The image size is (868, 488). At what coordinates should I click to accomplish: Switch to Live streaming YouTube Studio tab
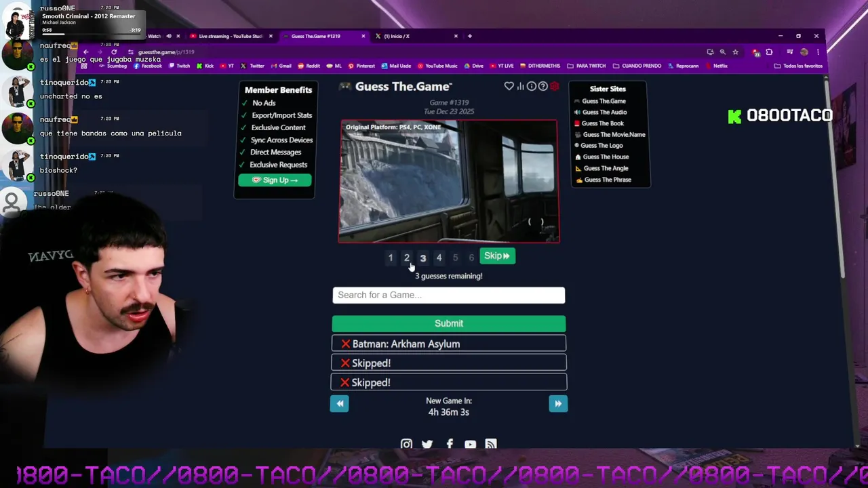pyautogui.click(x=229, y=36)
